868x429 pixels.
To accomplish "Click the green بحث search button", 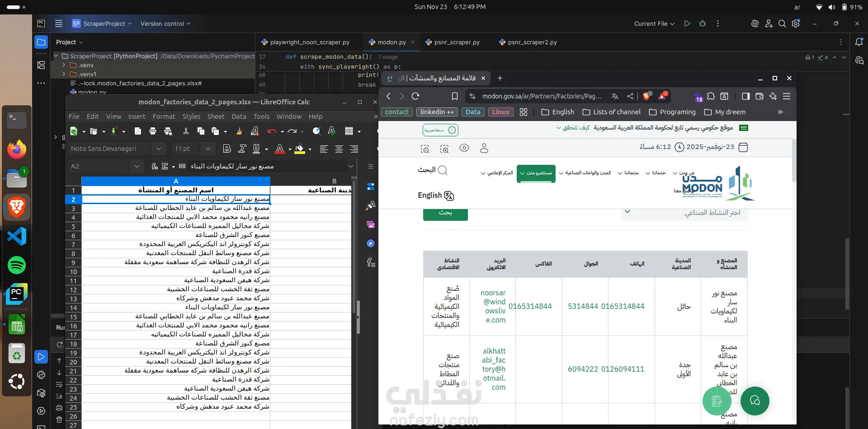I will 445,214.
